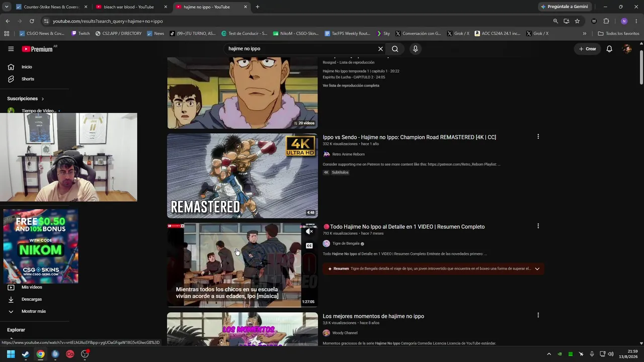This screenshot has height=362, width=644.
Task: Open Chrome extensions puzzle icon
Action: click(606, 21)
